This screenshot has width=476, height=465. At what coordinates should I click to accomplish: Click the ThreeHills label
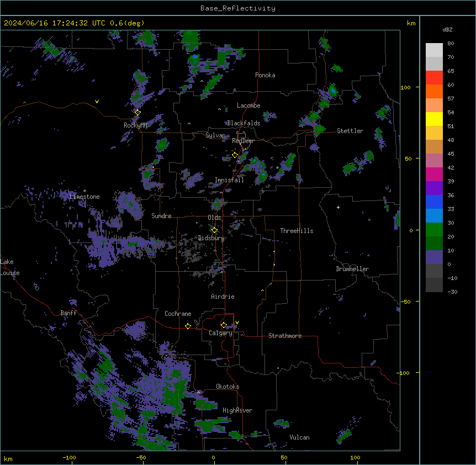coord(297,231)
